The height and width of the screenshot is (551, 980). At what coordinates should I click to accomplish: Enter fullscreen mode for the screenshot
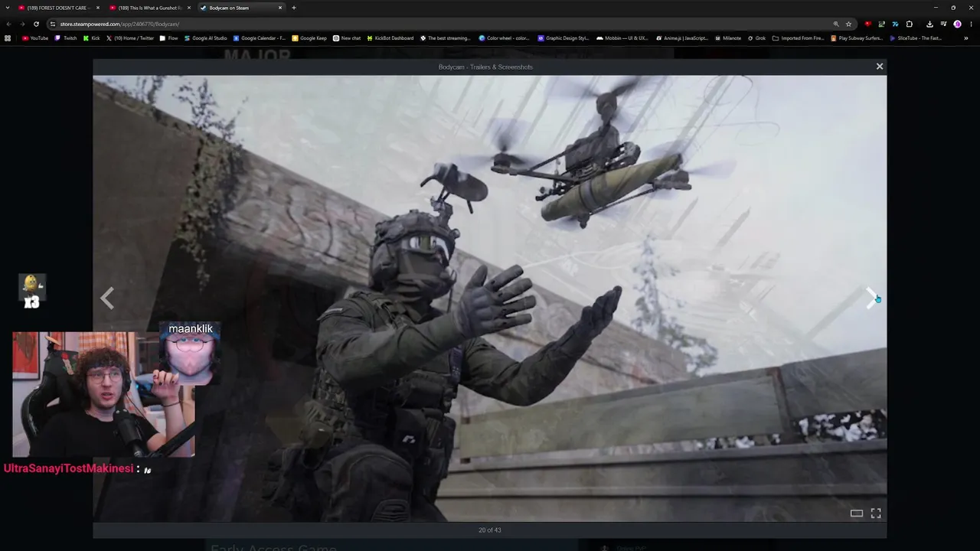(x=876, y=514)
